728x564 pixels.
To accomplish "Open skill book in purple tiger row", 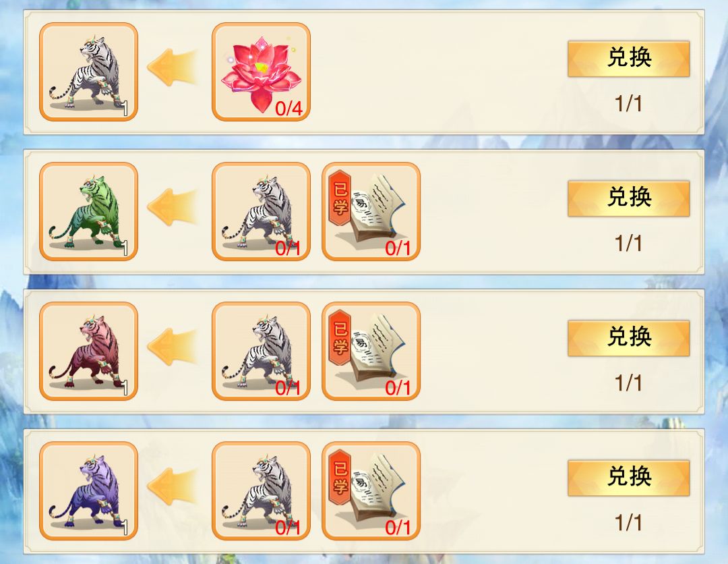I will coord(371,490).
